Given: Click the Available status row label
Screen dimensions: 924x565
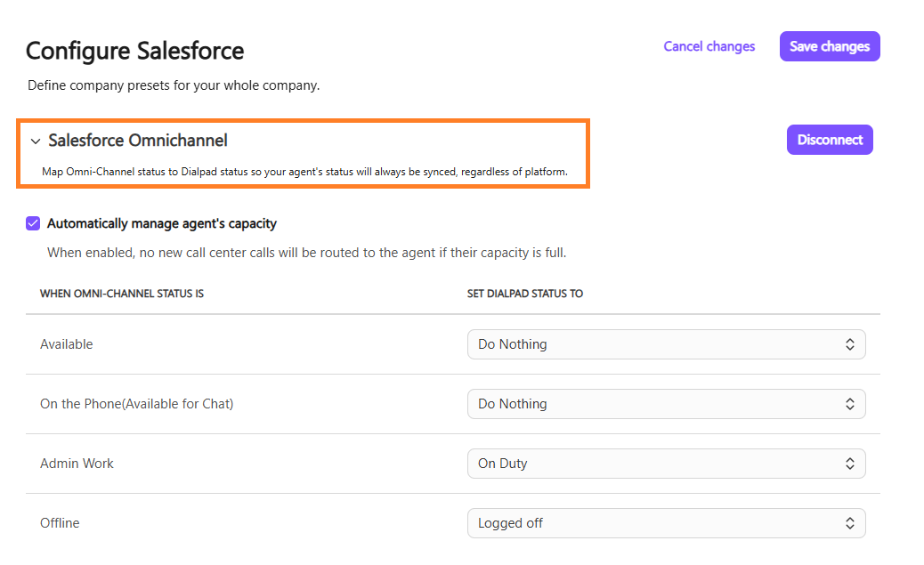Looking at the screenshot, I should (x=67, y=344).
